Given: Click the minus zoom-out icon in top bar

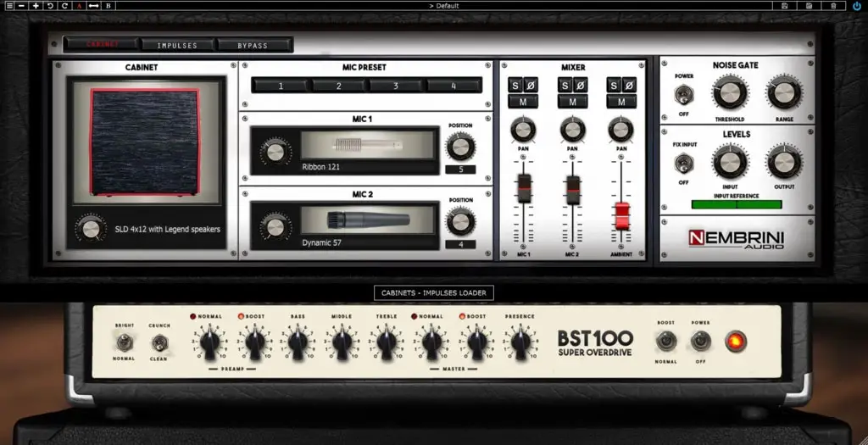Looking at the screenshot, I should click(x=21, y=6).
